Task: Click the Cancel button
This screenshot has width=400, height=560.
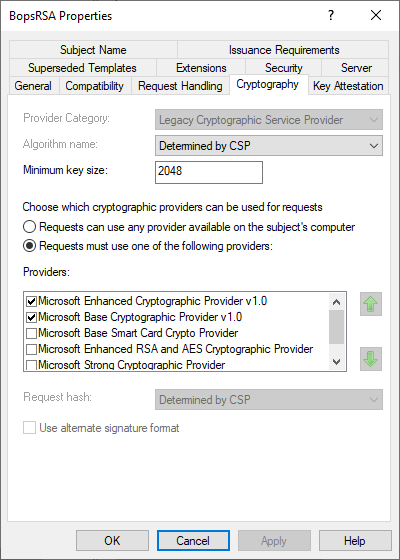Action: 193,541
